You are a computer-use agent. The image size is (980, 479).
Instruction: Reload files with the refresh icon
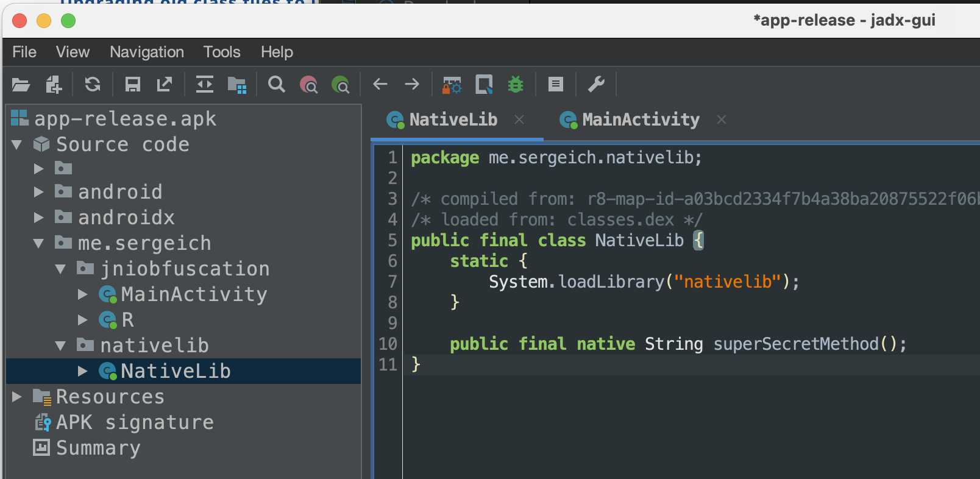click(x=93, y=85)
